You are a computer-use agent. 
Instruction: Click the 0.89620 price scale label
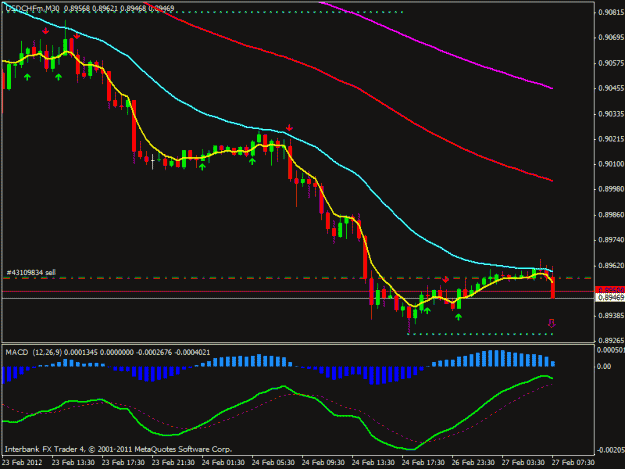pos(611,265)
